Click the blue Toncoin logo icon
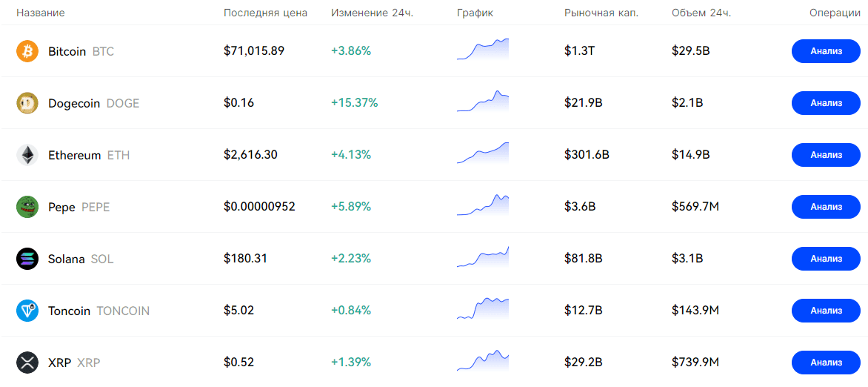Screen dimensions: 868x387 pyautogui.click(x=27, y=311)
